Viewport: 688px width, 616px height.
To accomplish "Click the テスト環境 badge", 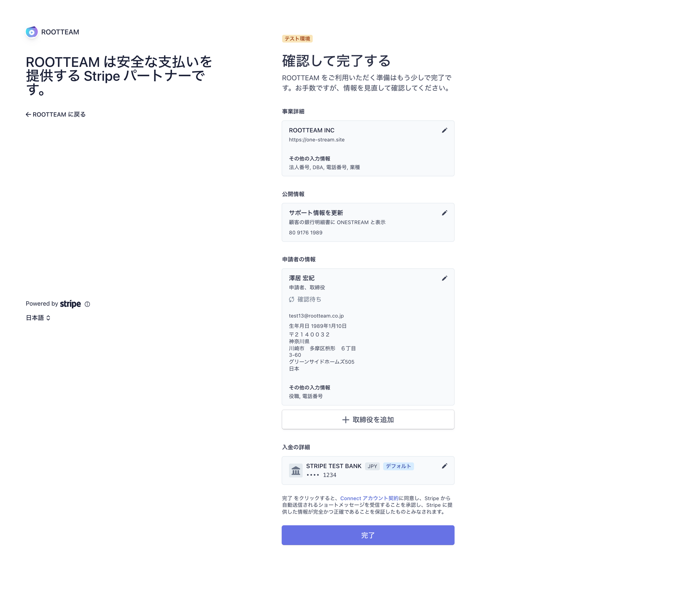I will (x=297, y=39).
